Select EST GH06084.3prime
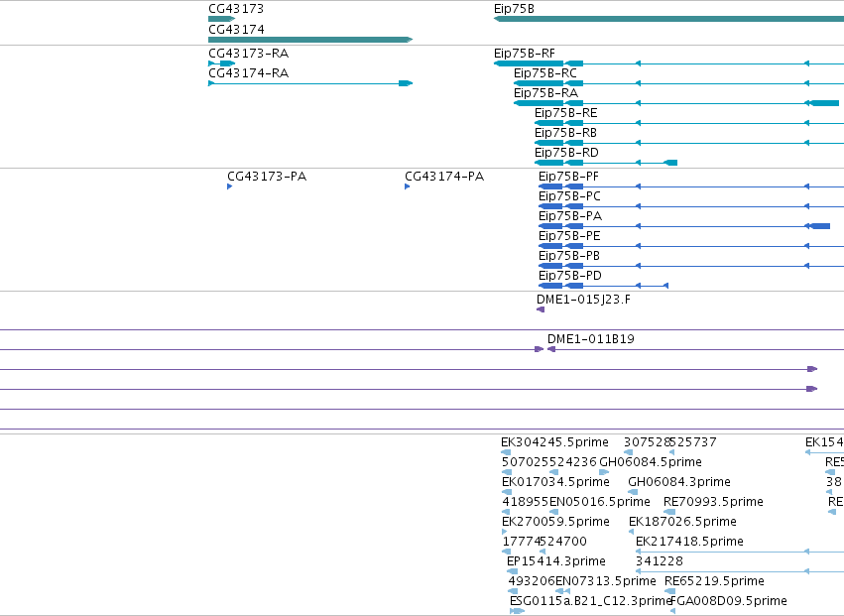This screenshot has width=844, height=616. 679,482
